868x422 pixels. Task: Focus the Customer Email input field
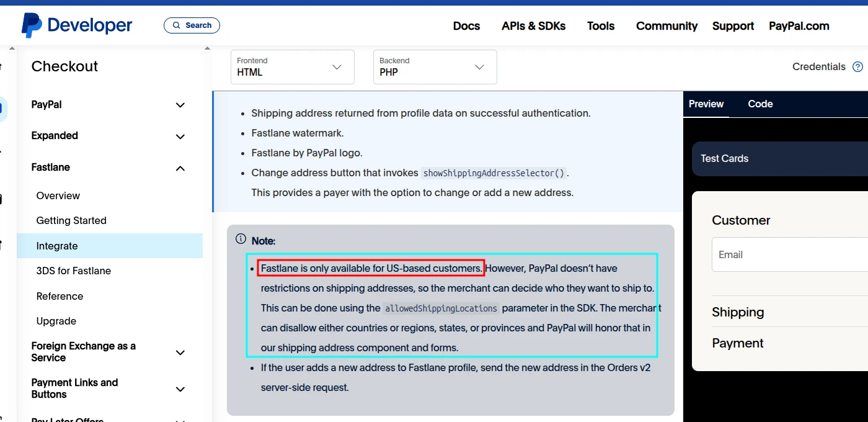coord(790,254)
